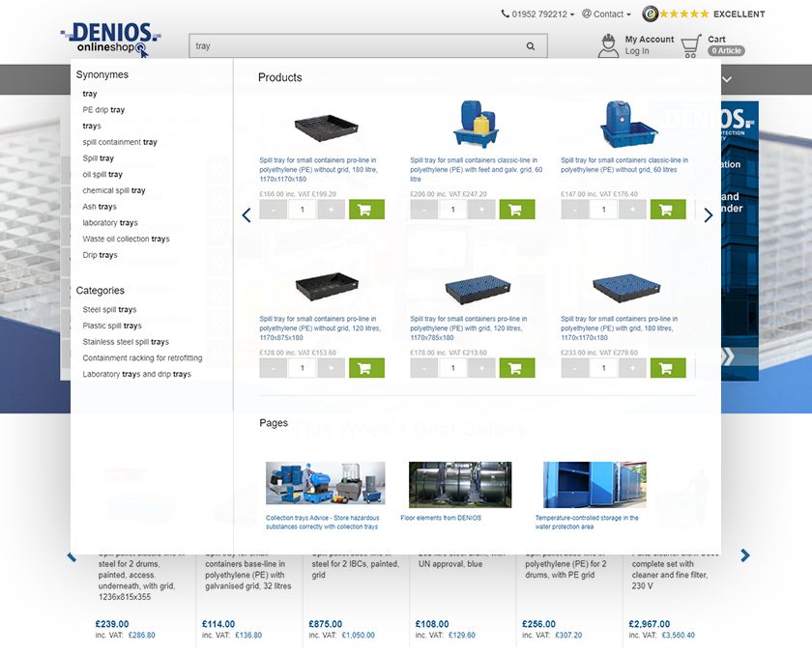Select synonym 'PE drip tray'

coord(103,110)
